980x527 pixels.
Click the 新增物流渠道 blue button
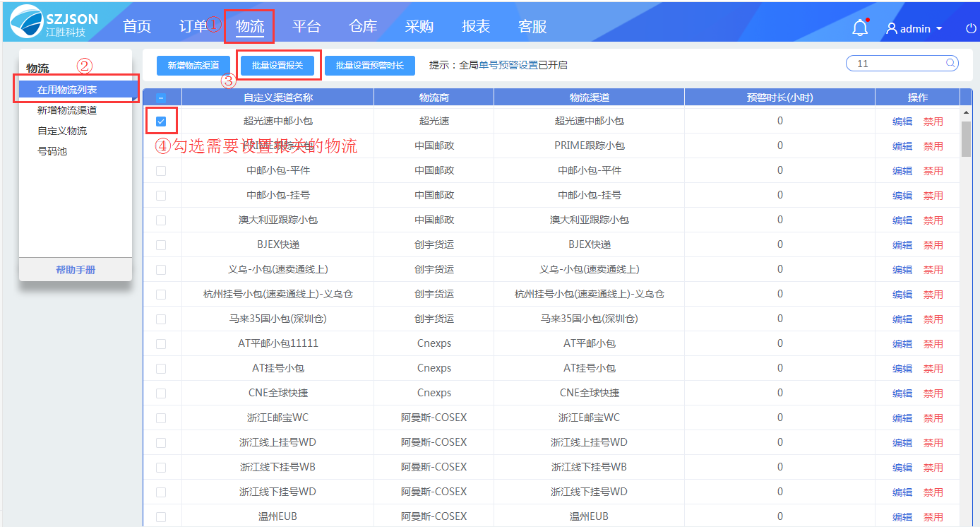pyautogui.click(x=193, y=65)
